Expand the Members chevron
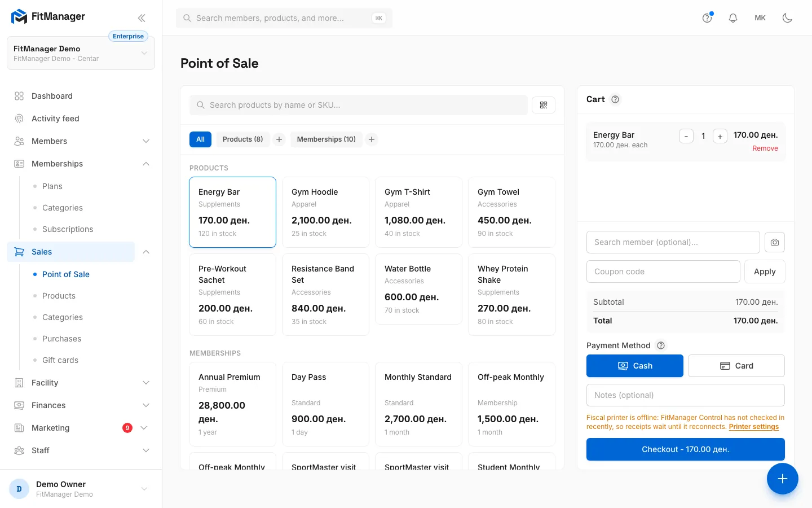This screenshot has width=812, height=508. 146,141
